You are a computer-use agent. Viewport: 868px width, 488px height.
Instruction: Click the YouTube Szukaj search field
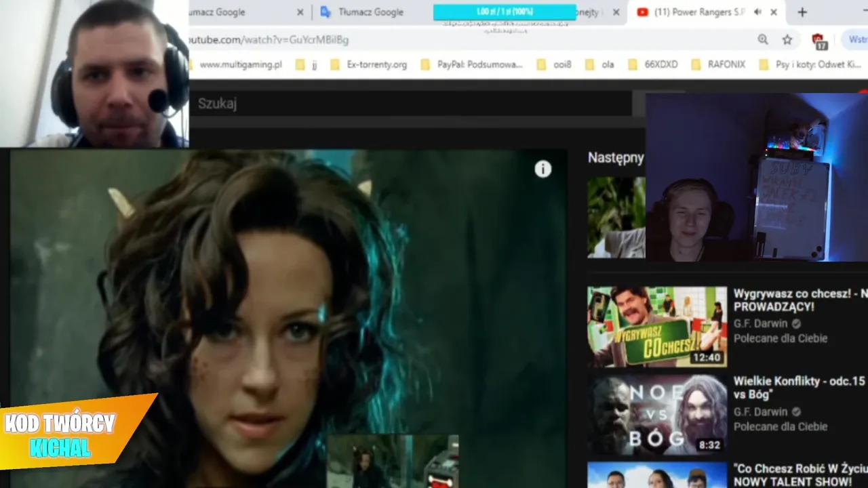[x=410, y=104]
